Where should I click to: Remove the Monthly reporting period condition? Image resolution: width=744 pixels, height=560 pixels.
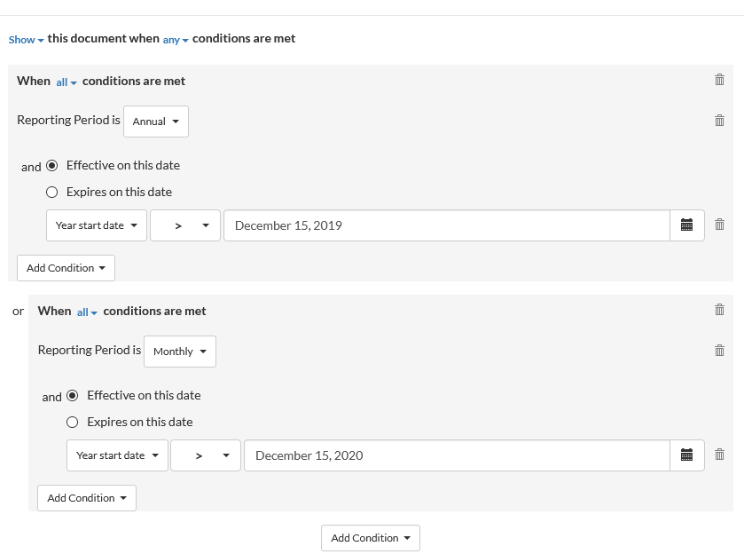pyautogui.click(x=718, y=351)
